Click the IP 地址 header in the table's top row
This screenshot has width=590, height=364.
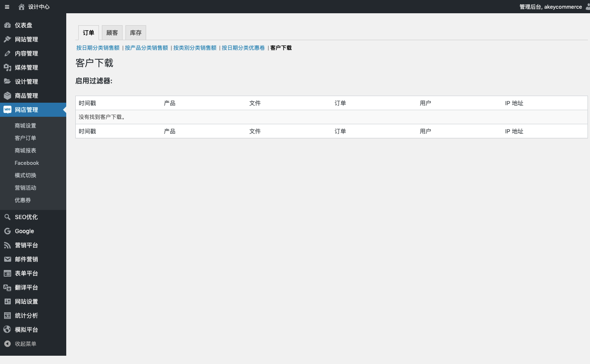514,103
